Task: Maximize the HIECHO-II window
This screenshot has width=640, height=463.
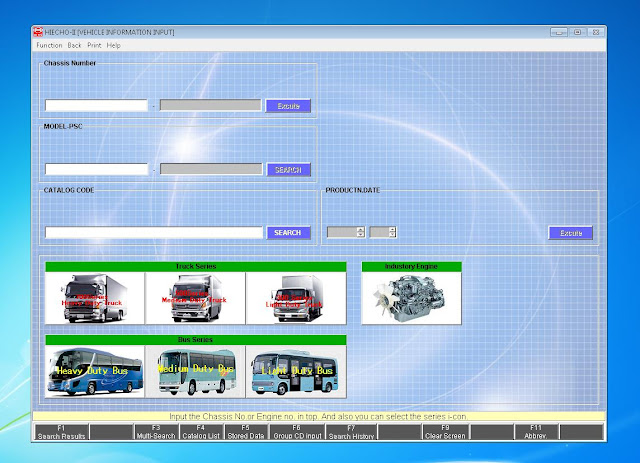Action: click(x=577, y=32)
